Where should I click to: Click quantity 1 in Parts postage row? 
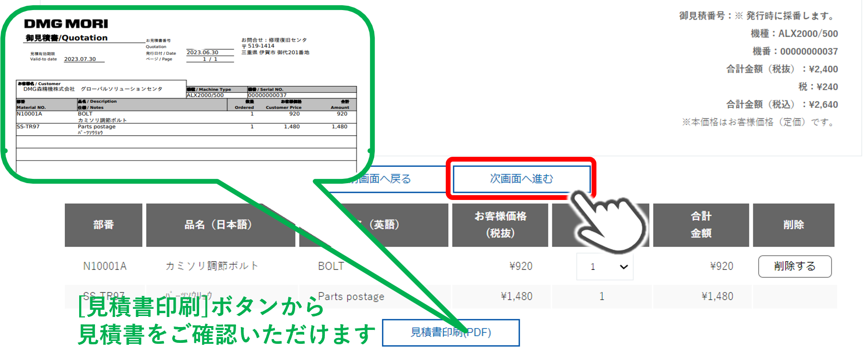602,296
